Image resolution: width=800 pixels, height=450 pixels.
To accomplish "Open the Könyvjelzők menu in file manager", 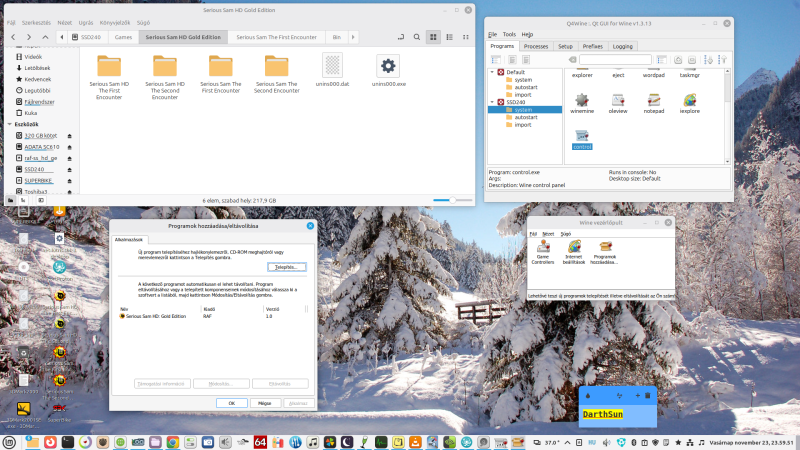I will 115,23.
